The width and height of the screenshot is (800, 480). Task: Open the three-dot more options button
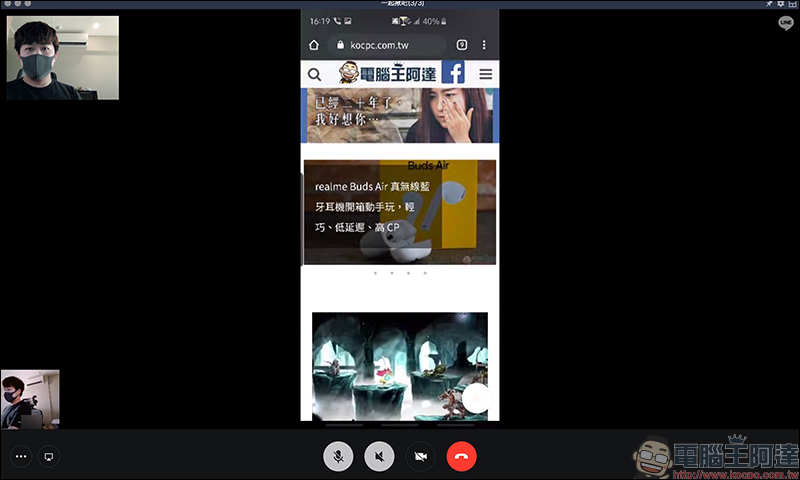click(21, 457)
